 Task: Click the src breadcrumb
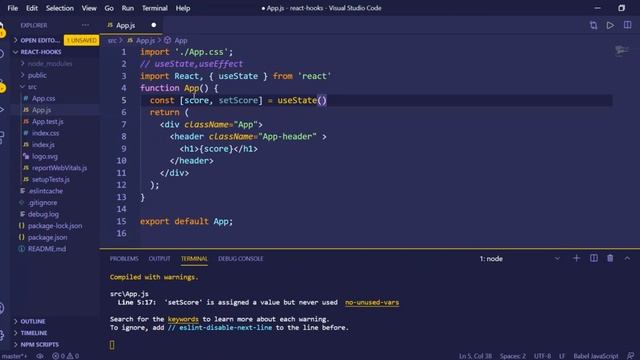point(112,40)
